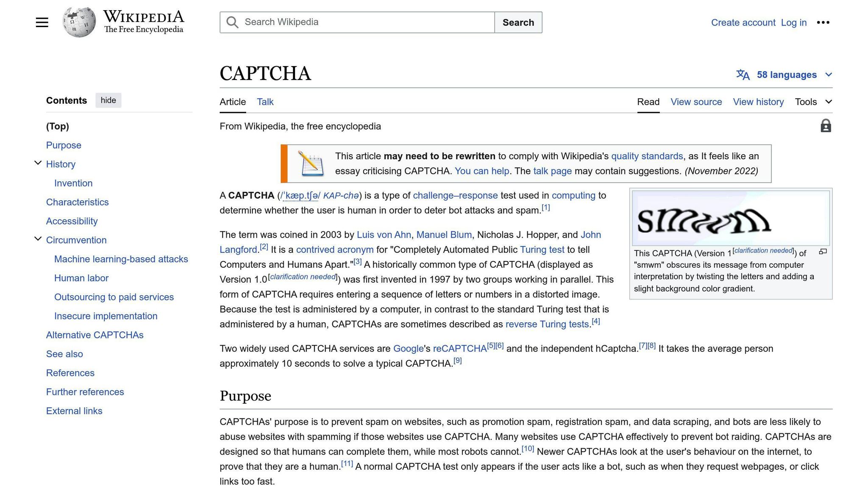This screenshot has height=488, width=868.
Task: Go to See also in contents
Action: click(x=64, y=354)
